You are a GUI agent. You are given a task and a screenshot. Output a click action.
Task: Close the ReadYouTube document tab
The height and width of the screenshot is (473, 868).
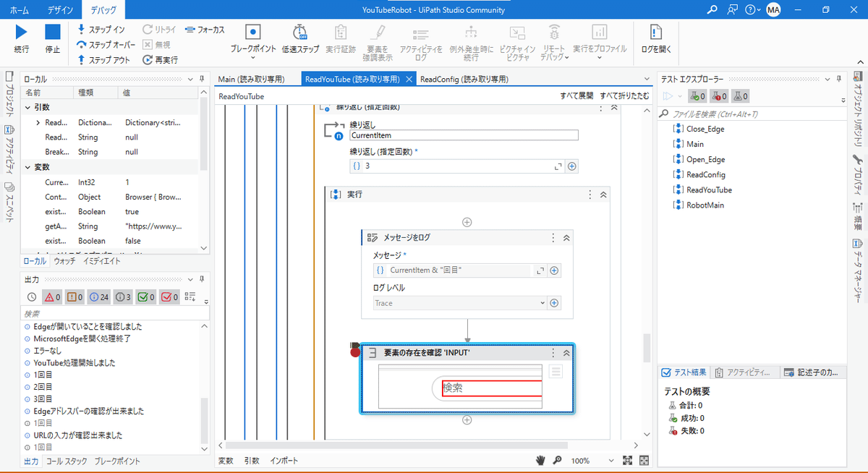click(408, 80)
